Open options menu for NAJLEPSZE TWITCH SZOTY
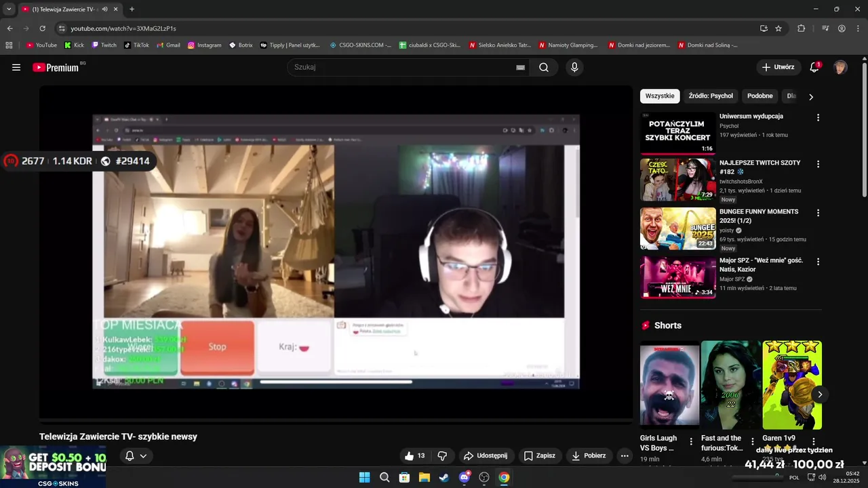 [x=818, y=164]
